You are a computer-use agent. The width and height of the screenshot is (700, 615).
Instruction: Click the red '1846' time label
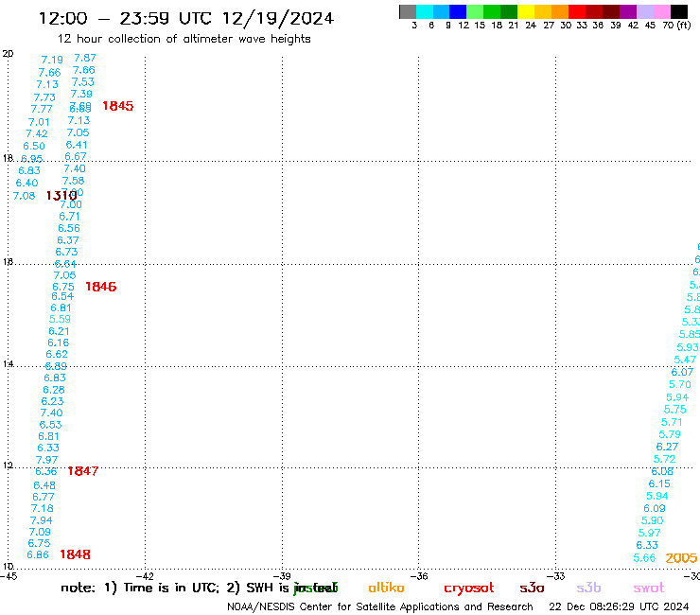tap(101, 287)
